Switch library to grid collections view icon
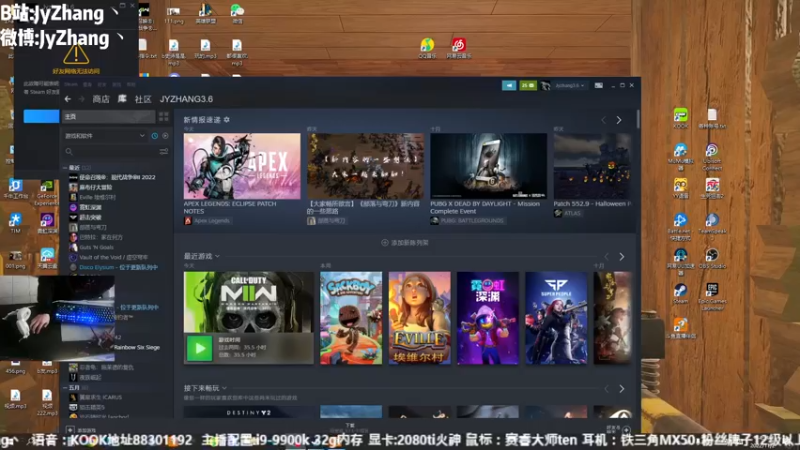800x450 pixels. 164,117
